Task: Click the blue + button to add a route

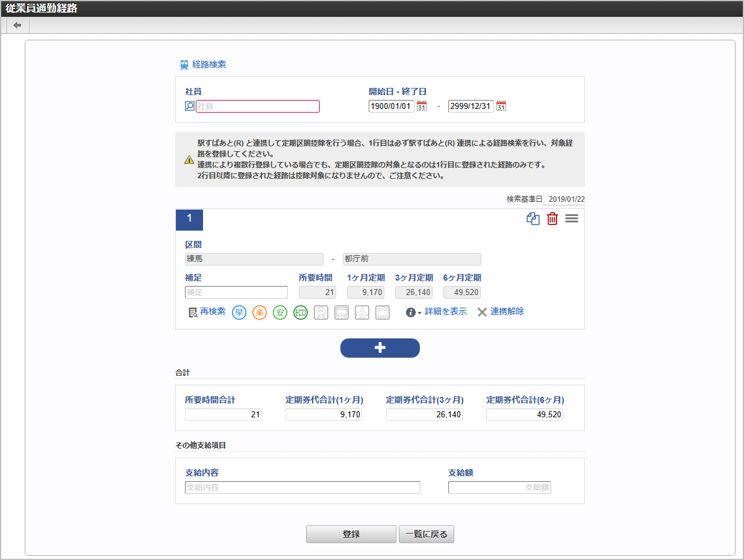Action: 380,348
